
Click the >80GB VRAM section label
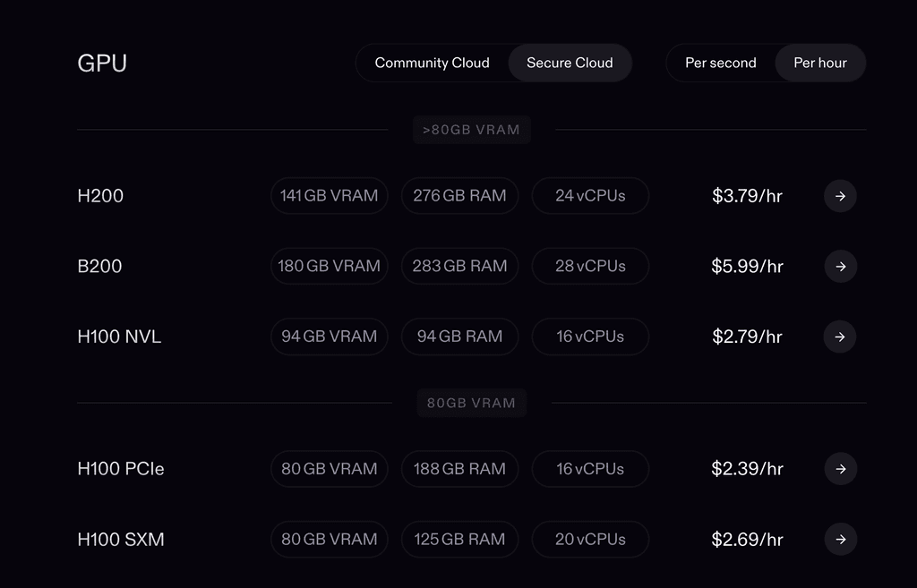tap(472, 130)
